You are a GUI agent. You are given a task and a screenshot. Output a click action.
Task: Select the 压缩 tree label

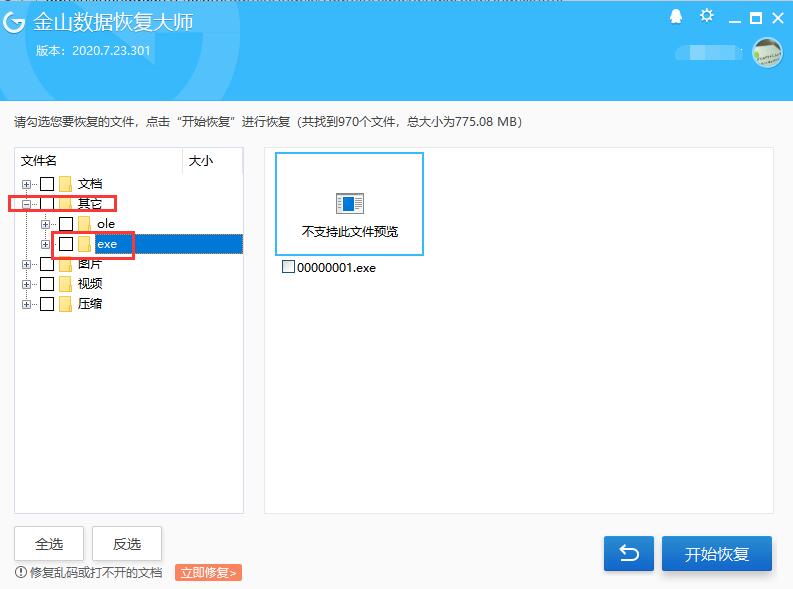click(x=90, y=304)
